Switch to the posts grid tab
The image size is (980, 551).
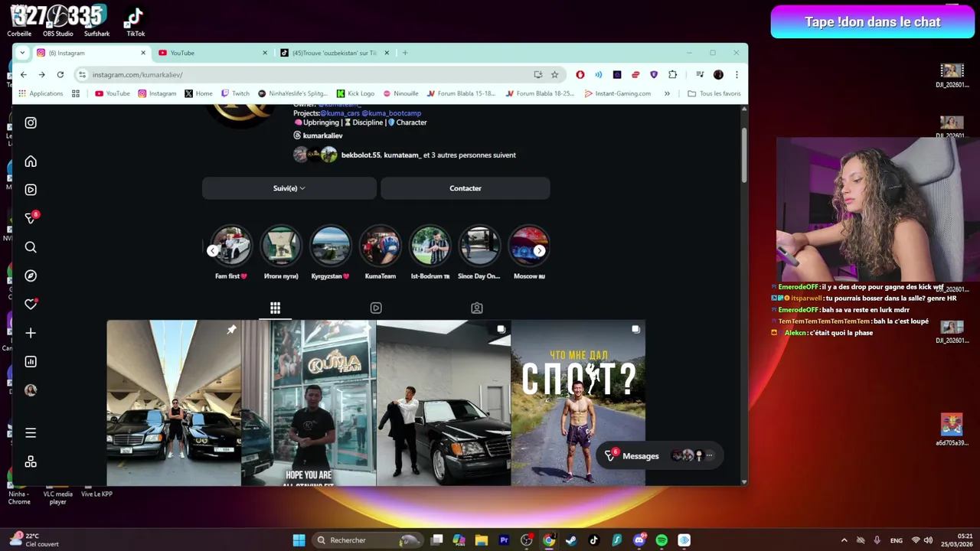coord(275,308)
